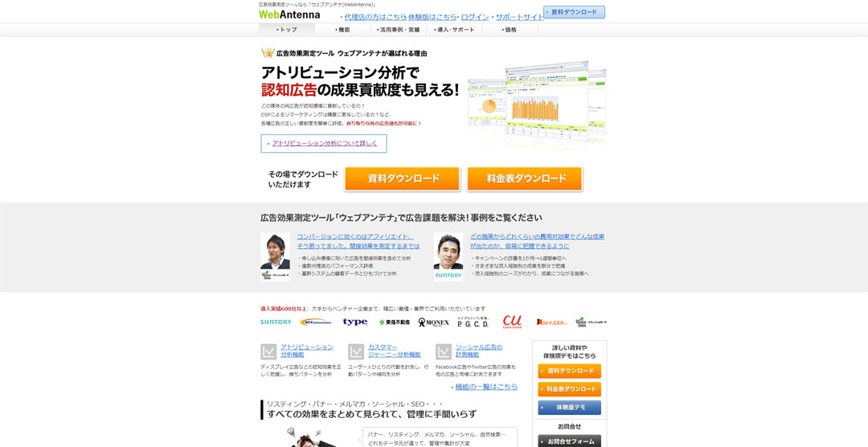Open the サポートサイト link
Viewport: 868px width, 447px height.
pos(519,17)
